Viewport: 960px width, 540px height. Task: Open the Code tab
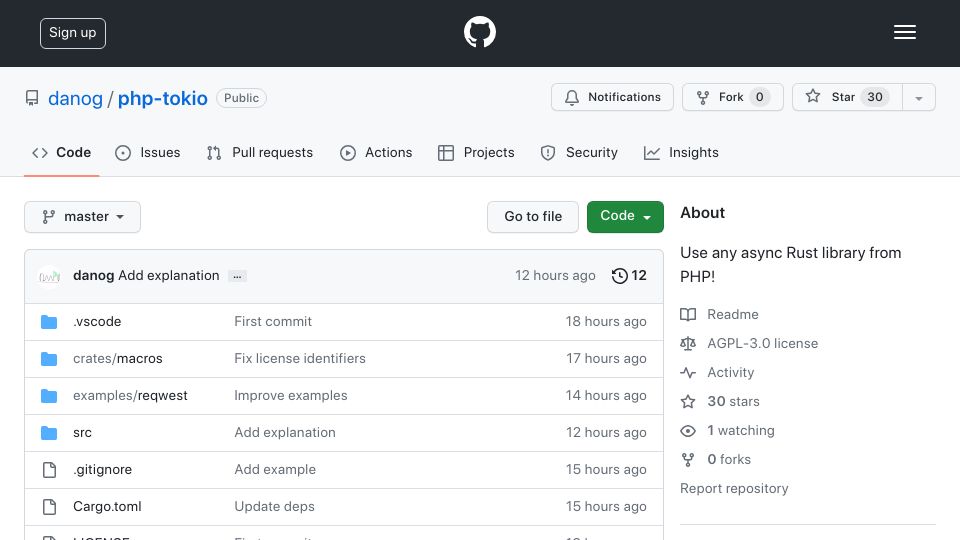61,152
